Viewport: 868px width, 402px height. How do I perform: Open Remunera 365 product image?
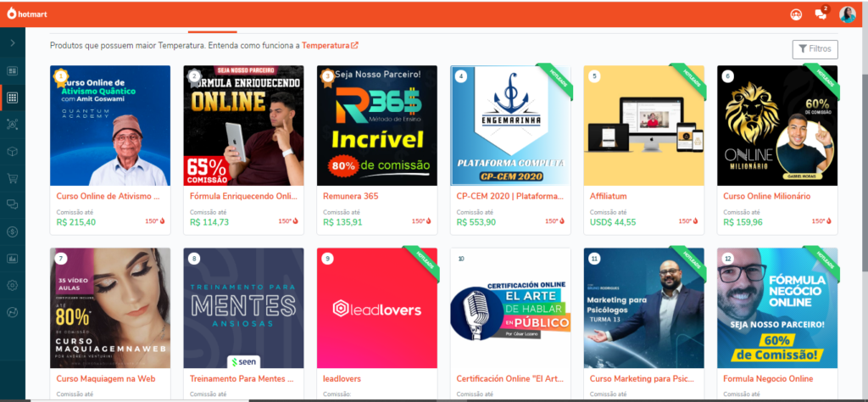377,126
